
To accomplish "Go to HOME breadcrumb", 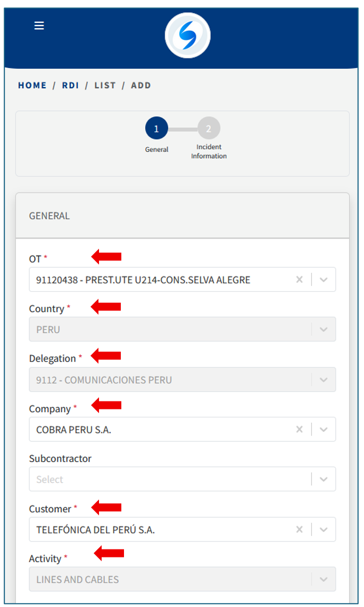I will 32,85.
